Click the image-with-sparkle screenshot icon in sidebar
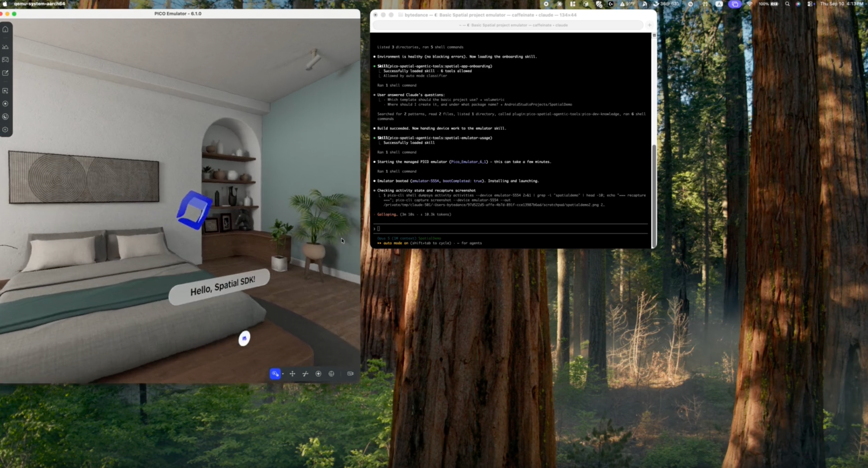Image resolution: width=868 pixels, height=468 pixels. point(5,91)
